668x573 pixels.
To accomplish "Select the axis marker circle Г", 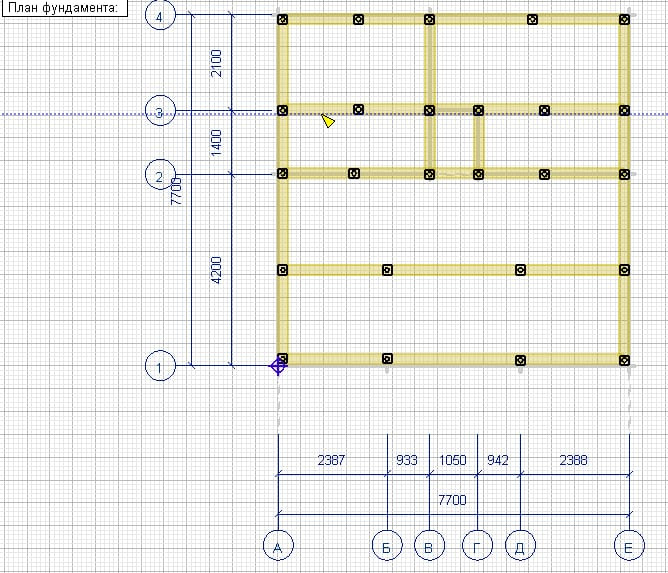I will click(x=478, y=545).
